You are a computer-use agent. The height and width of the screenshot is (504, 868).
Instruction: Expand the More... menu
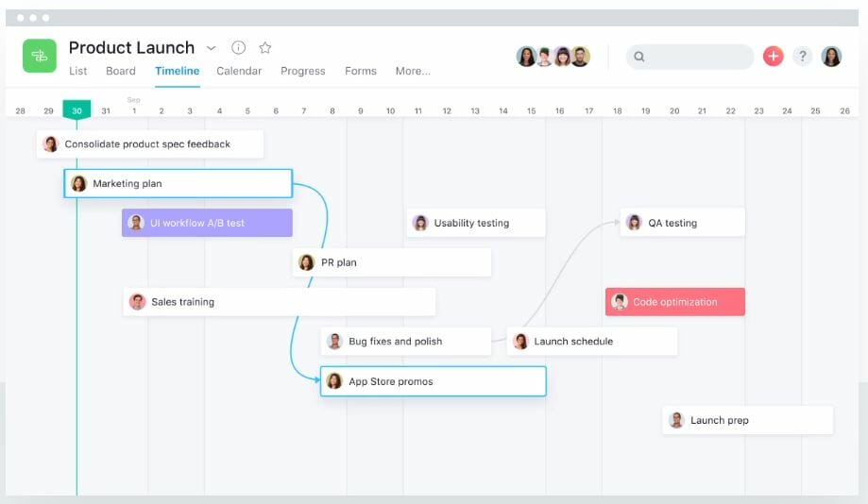coord(413,71)
